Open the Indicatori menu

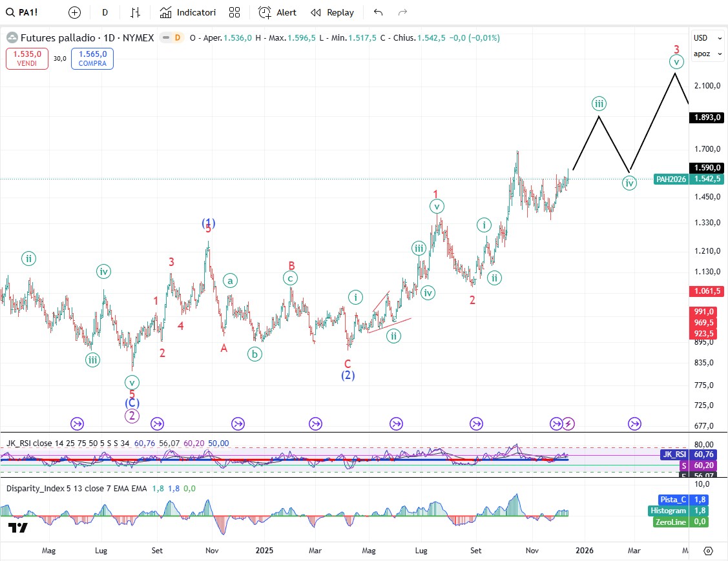point(188,12)
